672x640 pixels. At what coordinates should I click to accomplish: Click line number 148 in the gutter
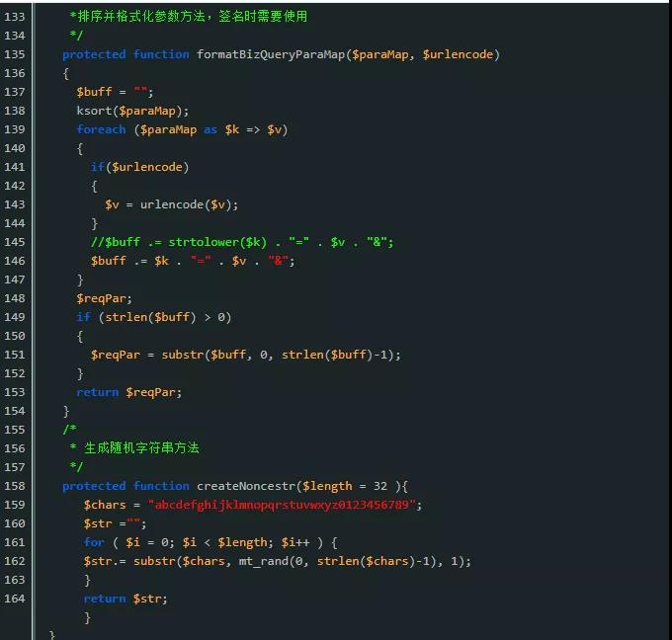point(15,298)
